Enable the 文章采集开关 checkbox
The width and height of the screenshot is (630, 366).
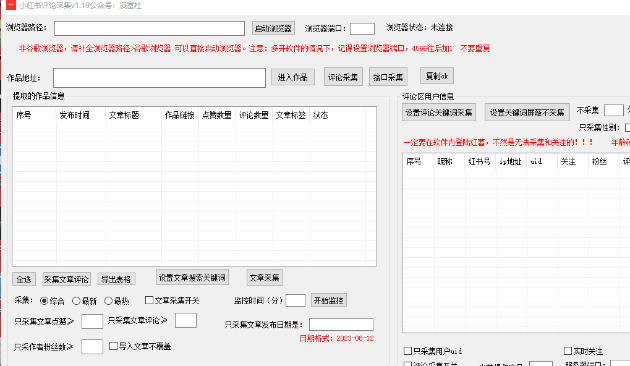click(149, 300)
